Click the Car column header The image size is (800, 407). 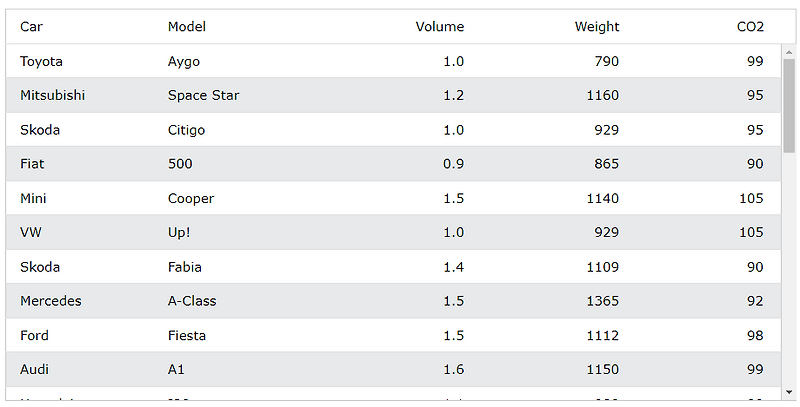coord(31,27)
